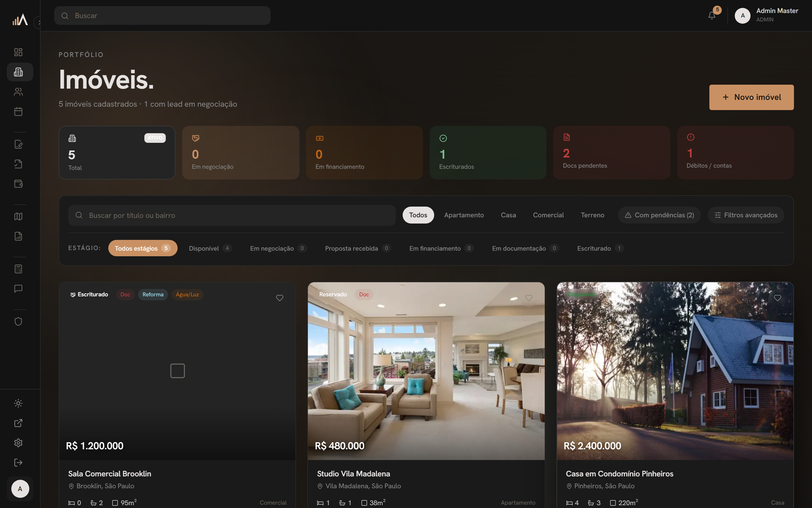Click the user avatar at sidebar bottom

[x=20, y=489]
